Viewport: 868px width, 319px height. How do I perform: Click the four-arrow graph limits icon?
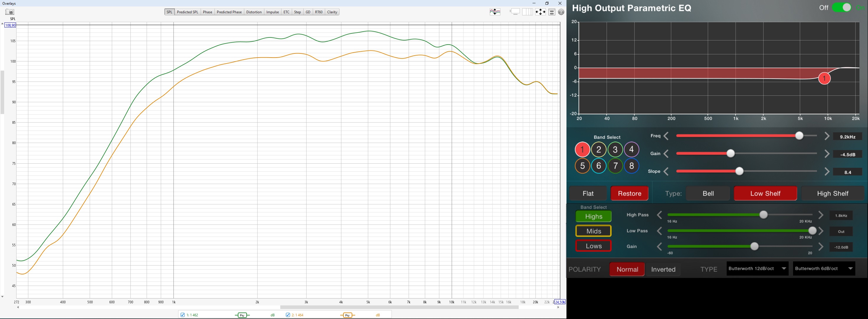[540, 12]
